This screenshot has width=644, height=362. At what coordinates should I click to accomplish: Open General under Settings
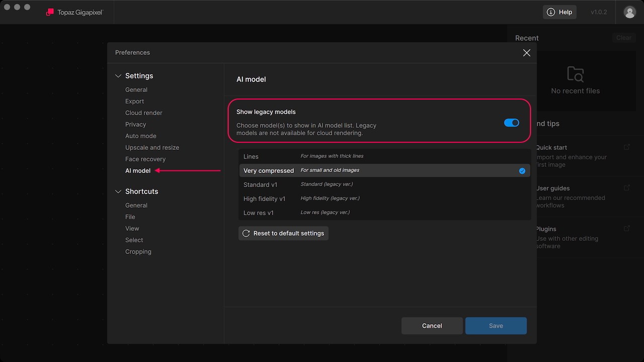pyautogui.click(x=136, y=89)
